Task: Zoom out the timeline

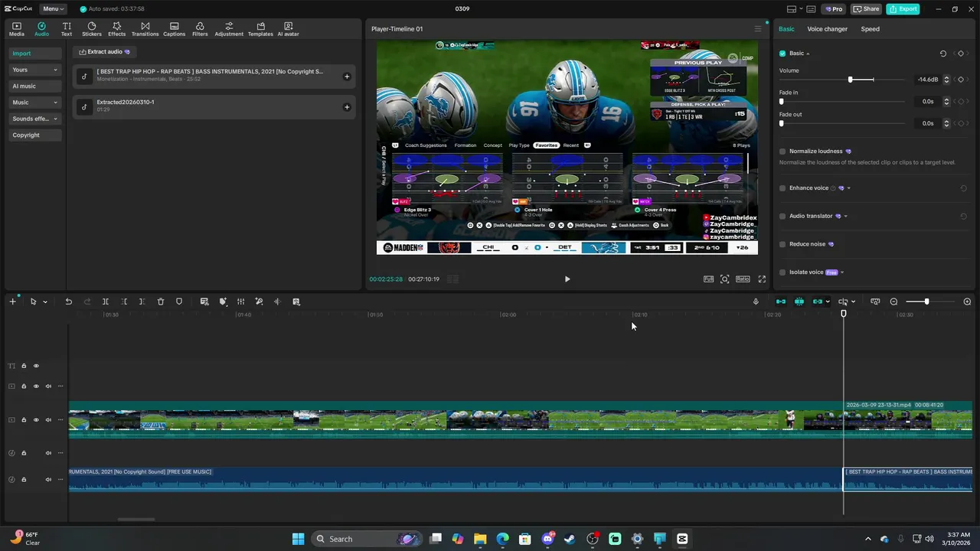Action: click(893, 302)
